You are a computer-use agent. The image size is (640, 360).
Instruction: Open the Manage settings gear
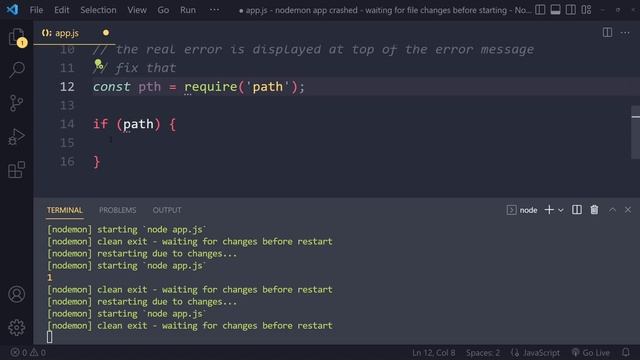pos(17,327)
